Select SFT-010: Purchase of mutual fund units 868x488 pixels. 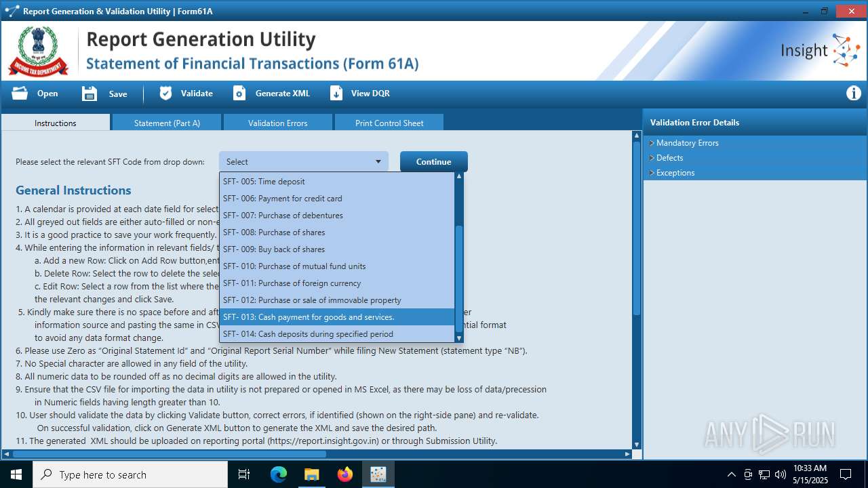pyautogui.click(x=337, y=266)
